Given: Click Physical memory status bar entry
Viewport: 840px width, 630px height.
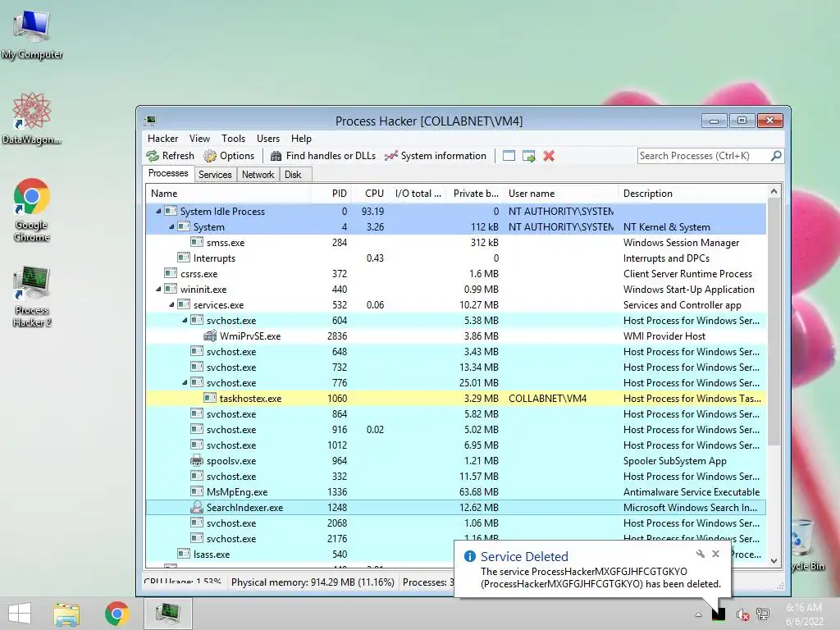Looking at the screenshot, I should (x=313, y=582).
